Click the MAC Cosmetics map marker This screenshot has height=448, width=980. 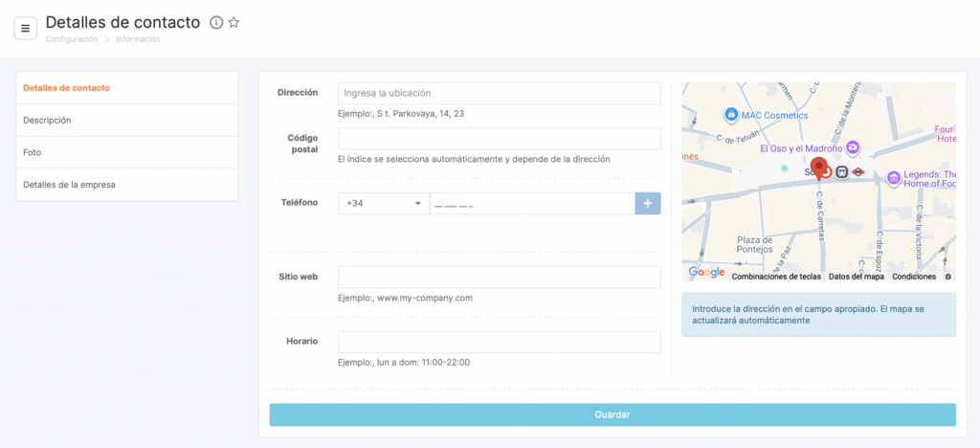730,115
